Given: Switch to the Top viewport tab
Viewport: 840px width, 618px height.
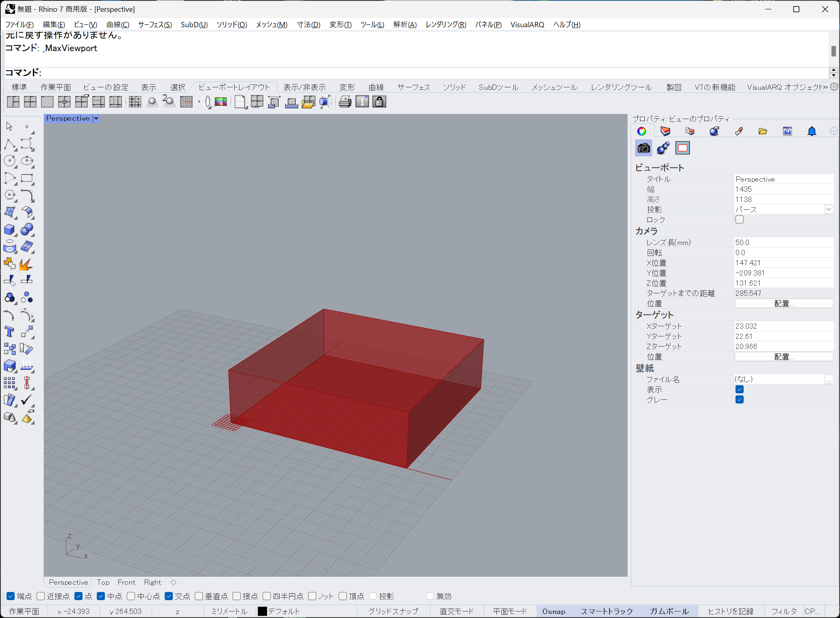Looking at the screenshot, I should pyautogui.click(x=103, y=582).
